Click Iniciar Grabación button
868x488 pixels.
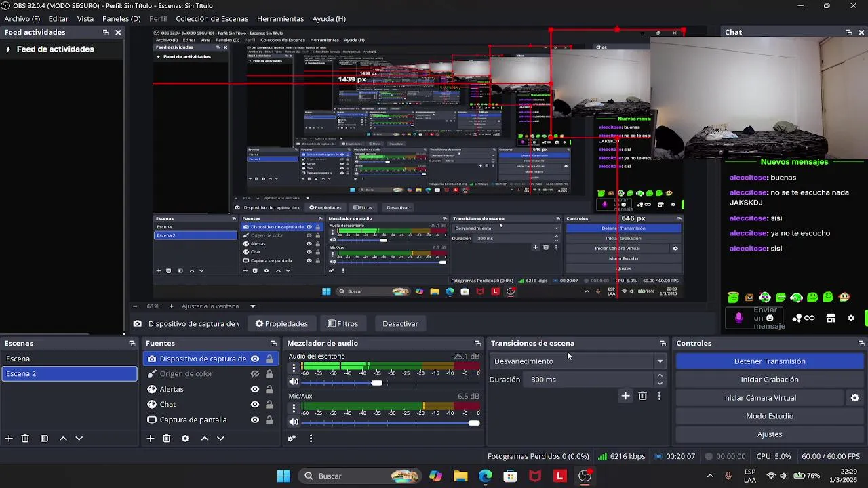(x=770, y=380)
